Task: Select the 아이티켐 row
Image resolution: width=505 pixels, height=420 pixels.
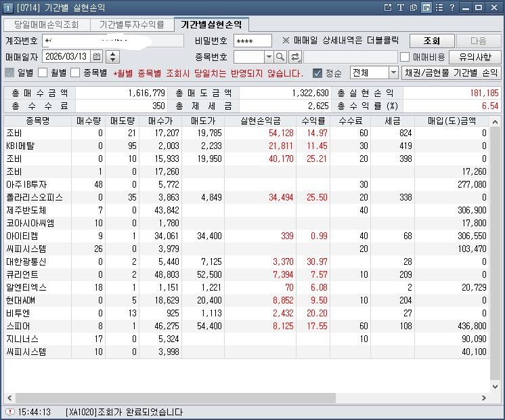Action: [246, 236]
